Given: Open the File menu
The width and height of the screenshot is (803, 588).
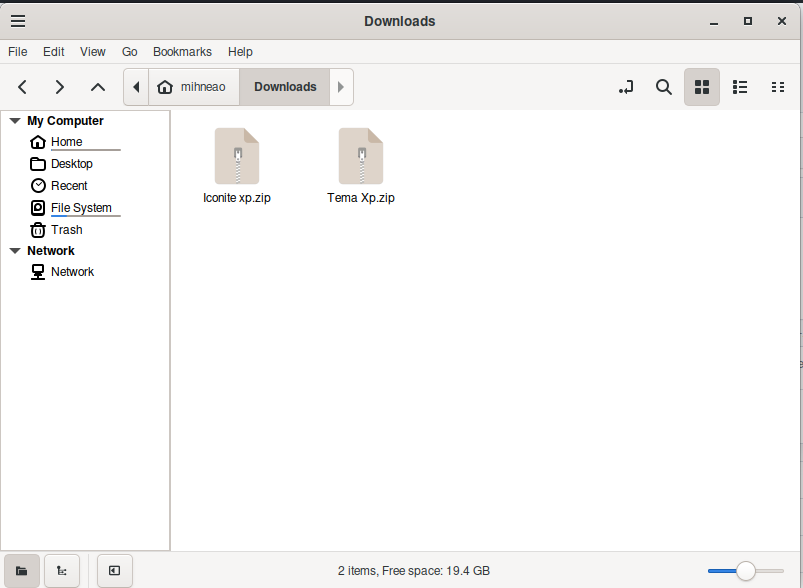Looking at the screenshot, I should [18, 52].
